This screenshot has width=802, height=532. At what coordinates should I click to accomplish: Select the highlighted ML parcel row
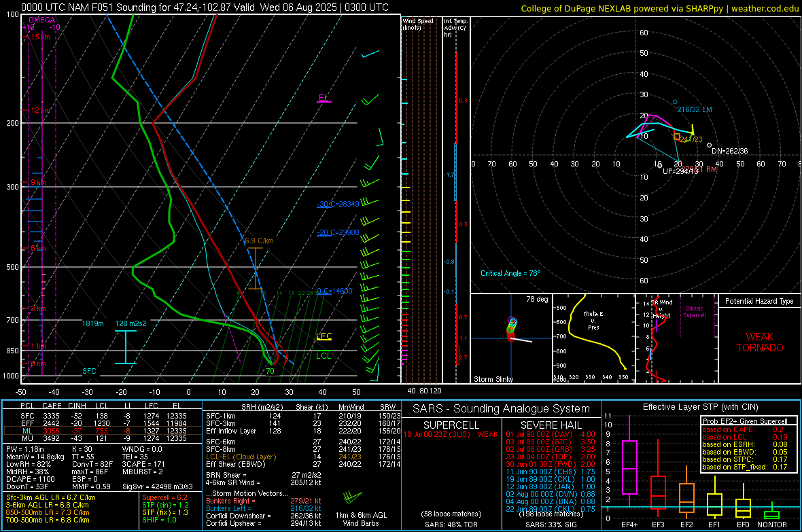tap(102, 431)
